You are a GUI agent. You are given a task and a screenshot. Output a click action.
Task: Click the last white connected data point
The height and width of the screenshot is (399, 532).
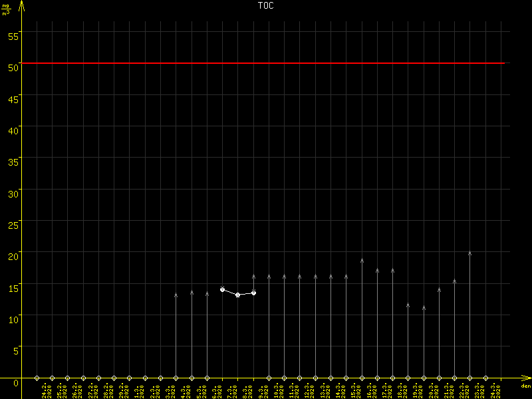tap(253, 293)
